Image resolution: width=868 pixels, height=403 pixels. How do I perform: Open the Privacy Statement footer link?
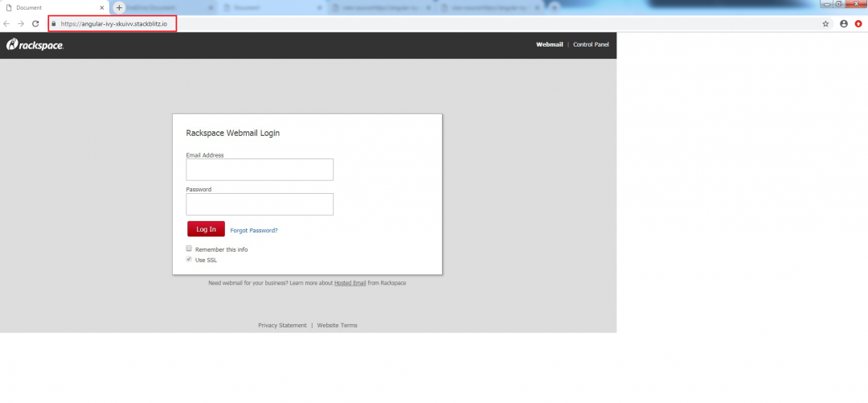click(282, 326)
